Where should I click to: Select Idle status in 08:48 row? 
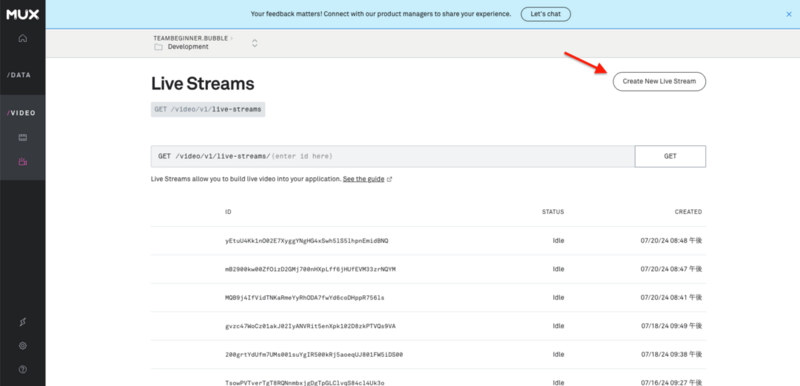point(558,241)
